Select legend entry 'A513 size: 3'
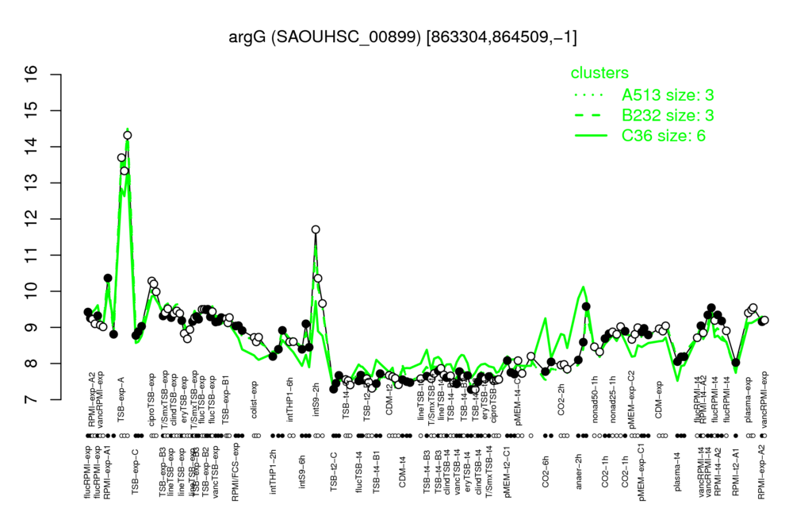Screen dimensions: 812x508 (x=668, y=95)
